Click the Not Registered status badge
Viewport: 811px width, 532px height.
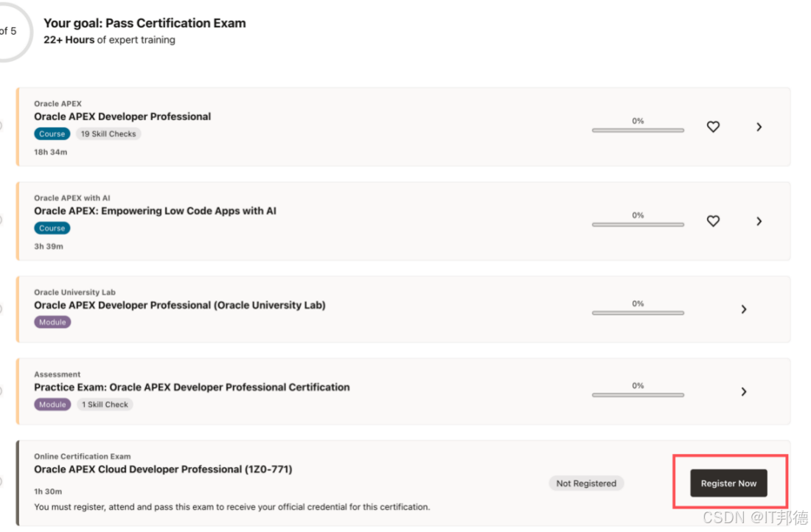pyautogui.click(x=586, y=483)
